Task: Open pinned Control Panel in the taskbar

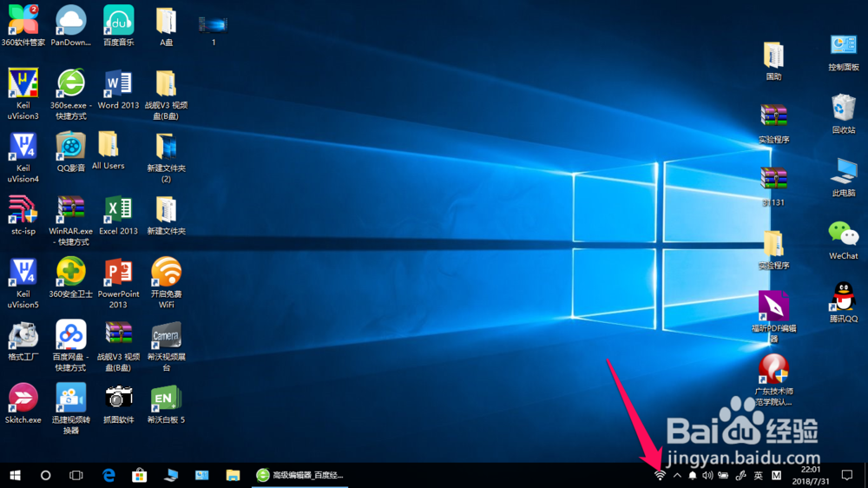Action: tap(201, 475)
